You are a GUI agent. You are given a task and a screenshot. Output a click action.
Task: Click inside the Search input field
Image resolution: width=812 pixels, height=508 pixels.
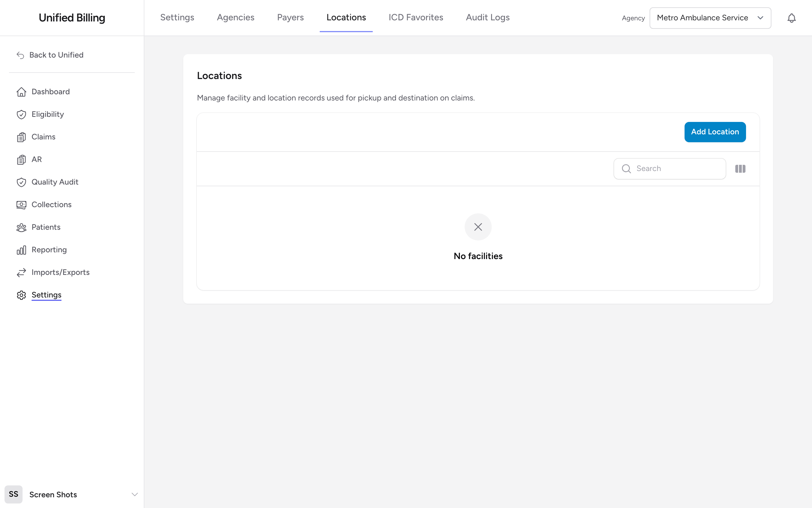click(669, 169)
